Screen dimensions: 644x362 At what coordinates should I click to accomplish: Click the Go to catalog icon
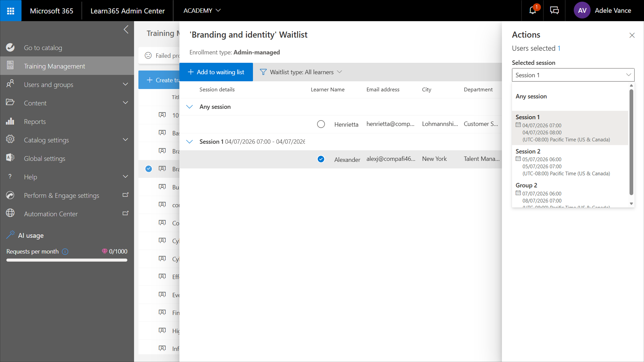[x=10, y=48]
